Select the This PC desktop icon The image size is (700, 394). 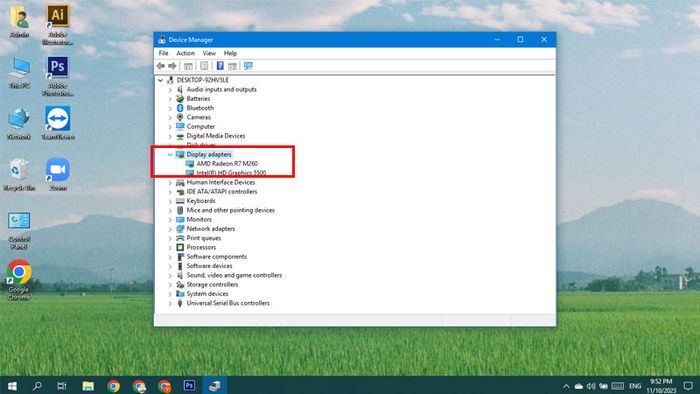coord(19,72)
